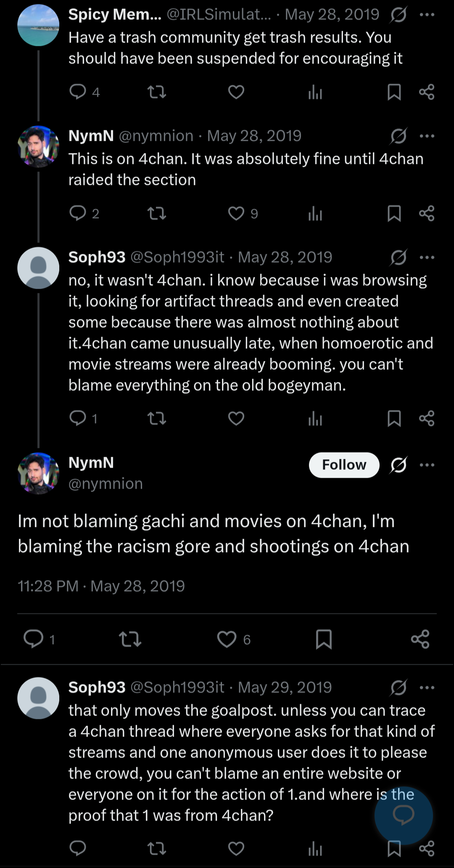Open more options next to Follow button
The height and width of the screenshot is (868, 454).
(x=427, y=465)
